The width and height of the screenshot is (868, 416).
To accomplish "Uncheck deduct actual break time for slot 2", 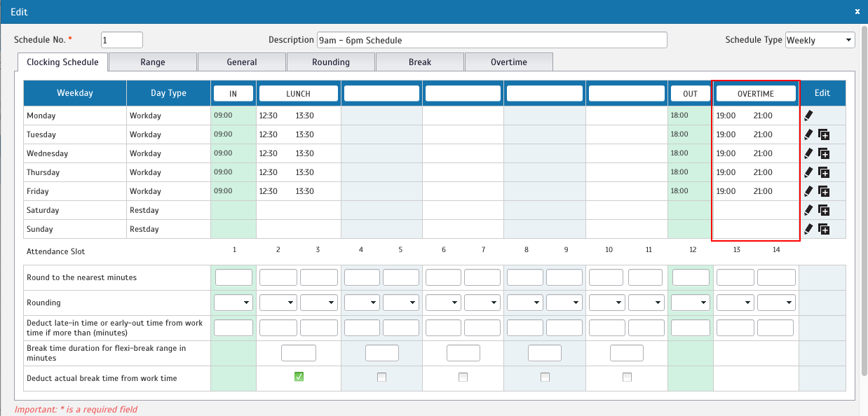I will pos(298,377).
